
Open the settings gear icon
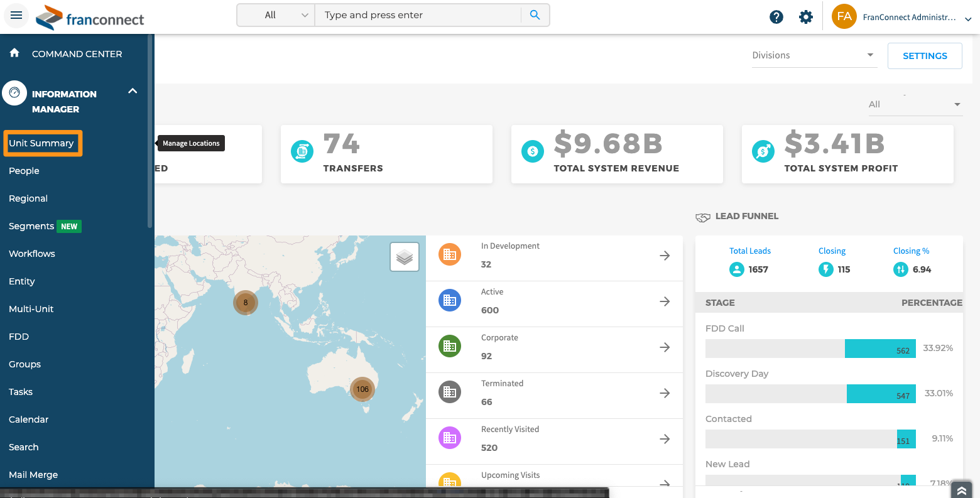[x=805, y=17]
